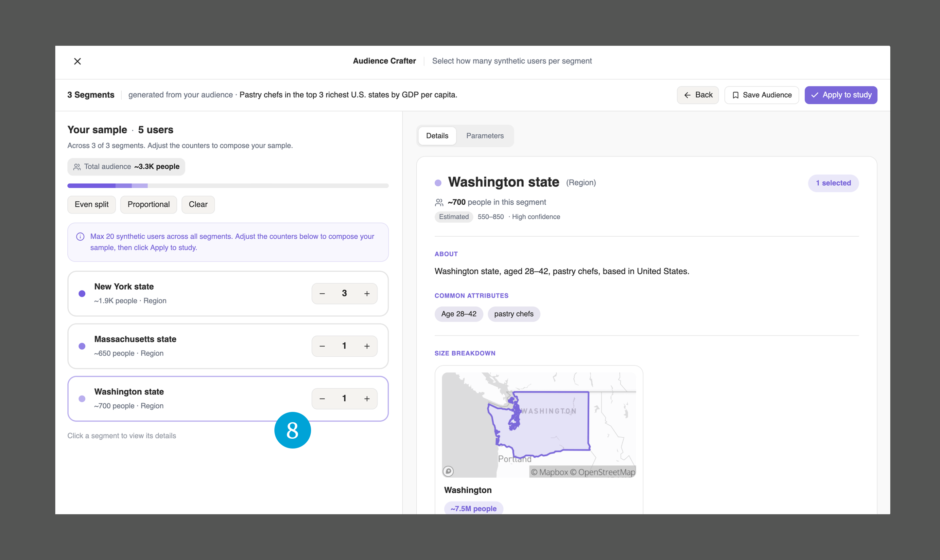Click the Estimated label badge

454,217
